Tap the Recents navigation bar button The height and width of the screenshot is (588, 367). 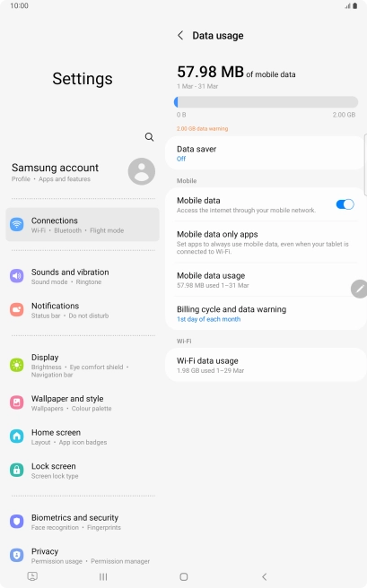coord(103,576)
